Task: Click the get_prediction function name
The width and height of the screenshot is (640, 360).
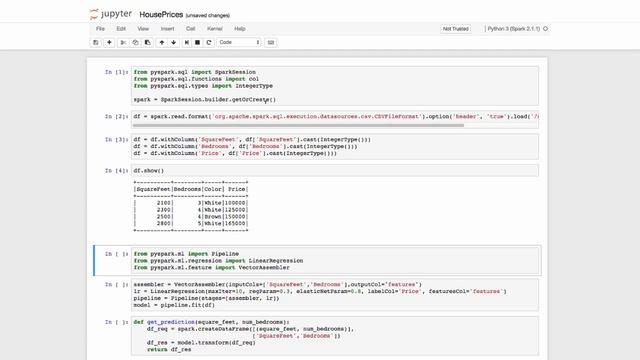Action: [171, 322]
